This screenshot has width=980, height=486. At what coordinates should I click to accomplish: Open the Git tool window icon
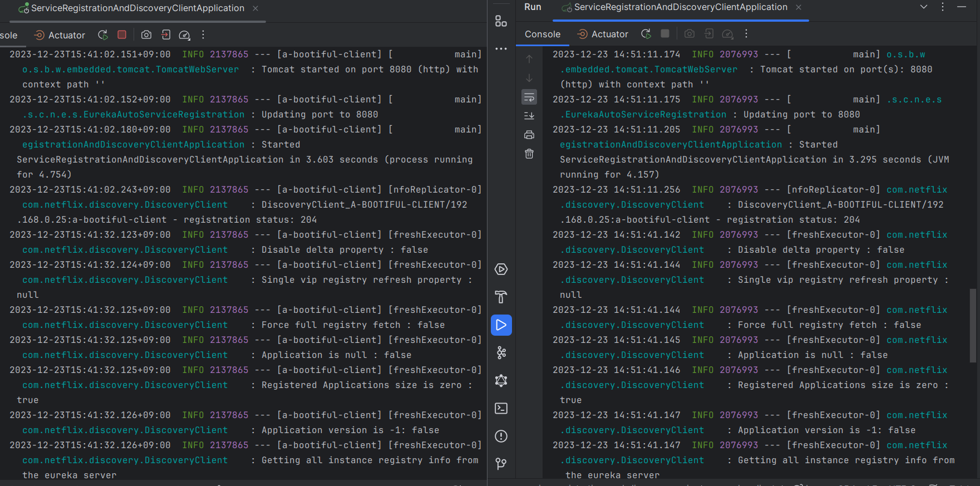[x=501, y=463]
